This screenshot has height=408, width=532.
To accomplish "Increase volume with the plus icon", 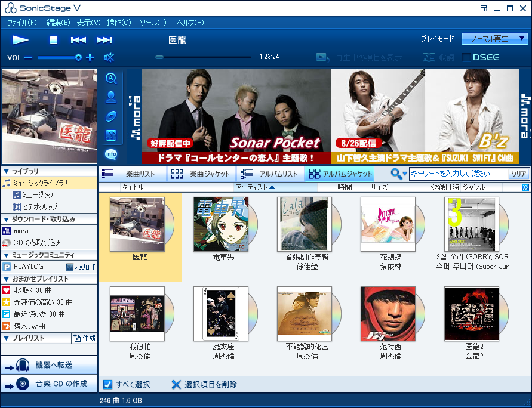I will pyautogui.click(x=90, y=58).
